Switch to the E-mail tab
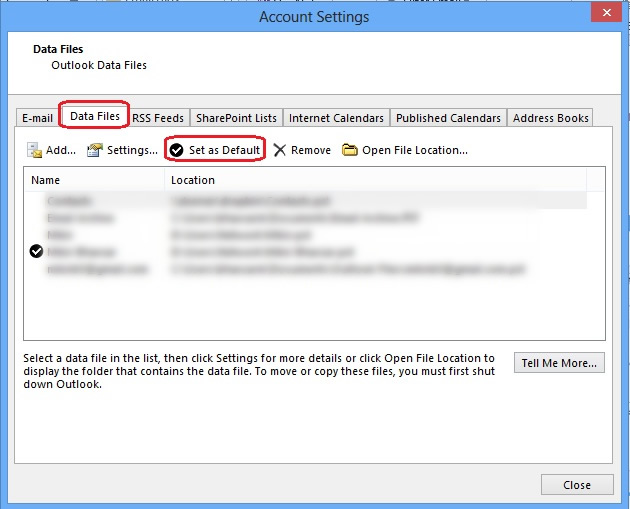The image size is (630, 509). [x=37, y=118]
